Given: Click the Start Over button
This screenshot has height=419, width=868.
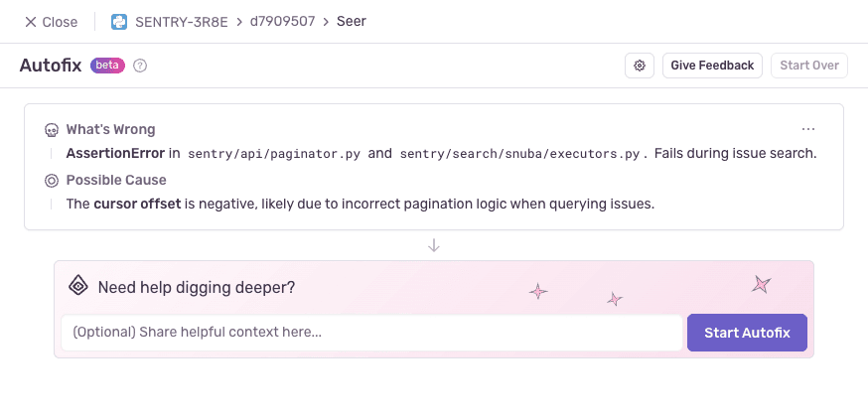Looking at the screenshot, I should point(808,66).
